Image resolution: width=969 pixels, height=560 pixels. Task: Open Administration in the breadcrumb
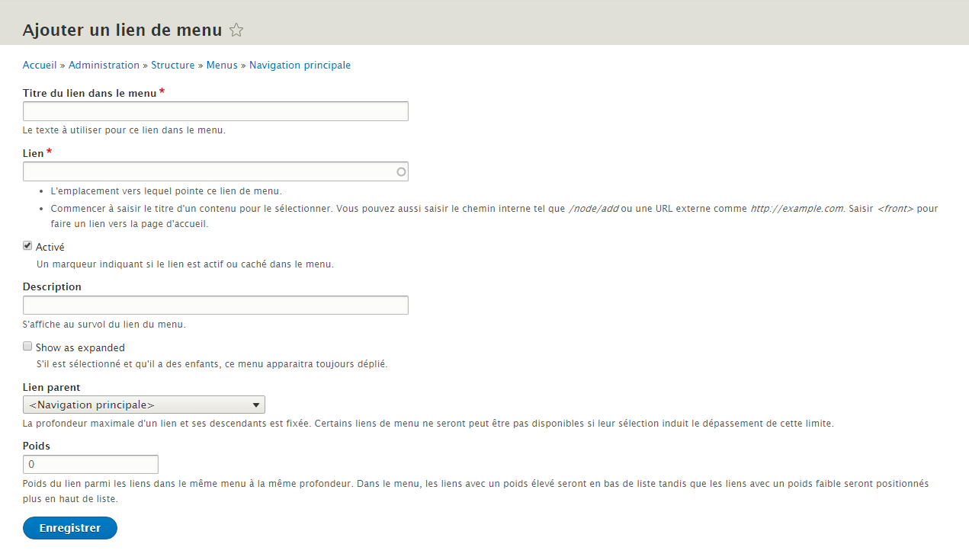pyautogui.click(x=104, y=66)
